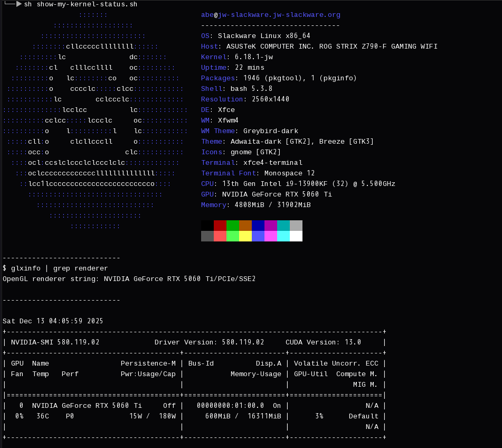Click the 600MiB / 16311MiB memory usage
Viewport: 502px width, 448px height.
tap(243, 416)
